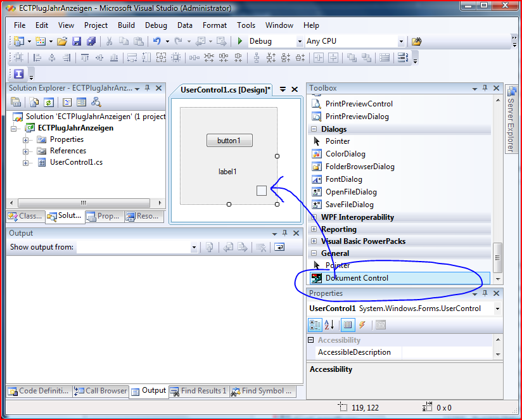Switch to the Class View tab
Viewport: 522px width, 420px height.
(25, 216)
